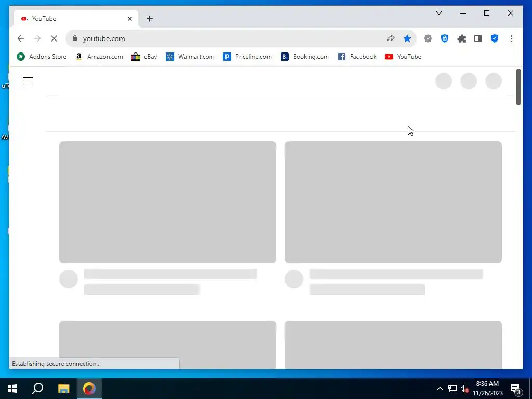Open the Facebook bookmark
This screenshot has width=532, height=399.
pyautogui.click(x=357, y=57)
